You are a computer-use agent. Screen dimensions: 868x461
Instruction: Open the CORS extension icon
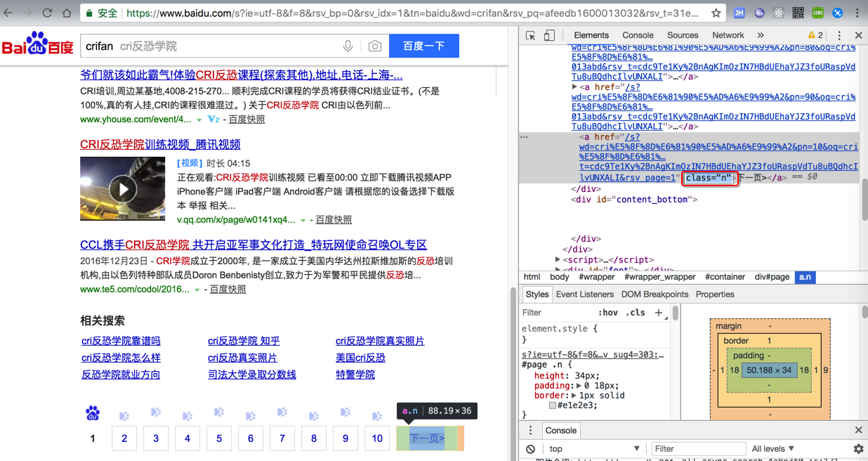(818, 13)
